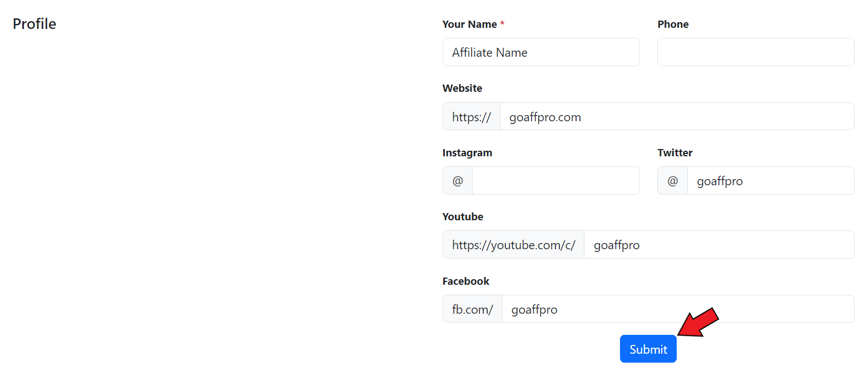Select the empty Instagram handle field
868x376 pixels.
coord(555,181)
